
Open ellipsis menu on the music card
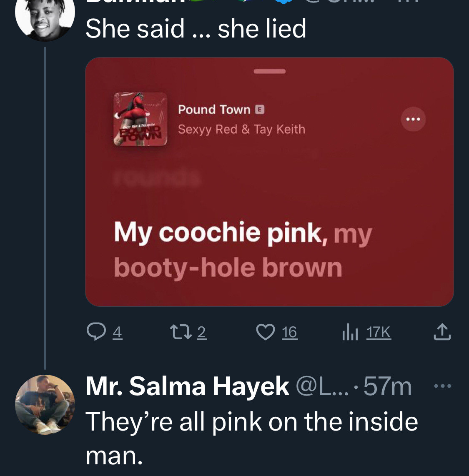(413, 119)
